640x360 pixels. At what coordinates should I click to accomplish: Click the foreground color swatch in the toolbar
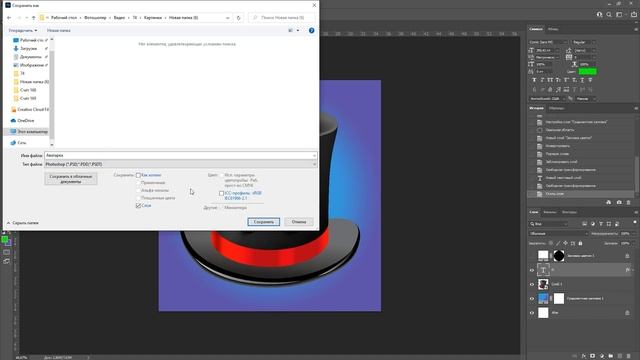[4, 240]
